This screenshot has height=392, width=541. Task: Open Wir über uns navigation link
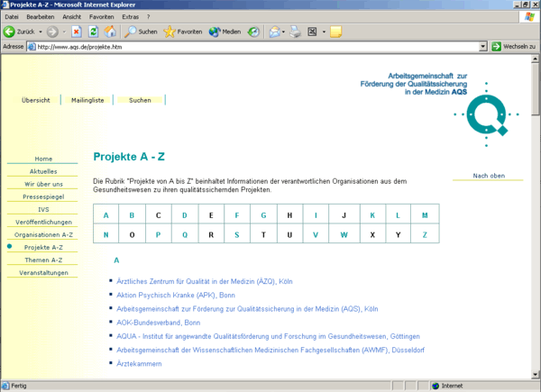pos(43,184)
